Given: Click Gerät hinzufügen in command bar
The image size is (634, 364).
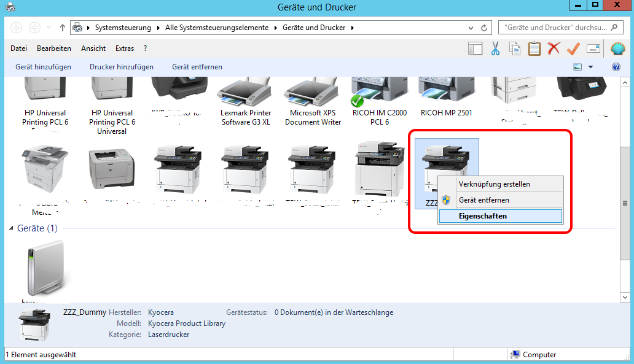Looking at the screenshot, I should click(x=43, y=67).
